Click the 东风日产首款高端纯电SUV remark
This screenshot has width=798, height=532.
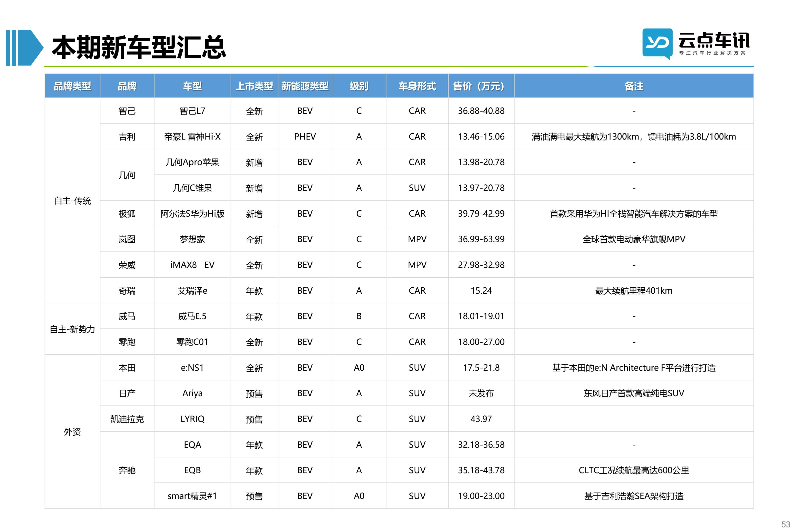coord(633,393)
